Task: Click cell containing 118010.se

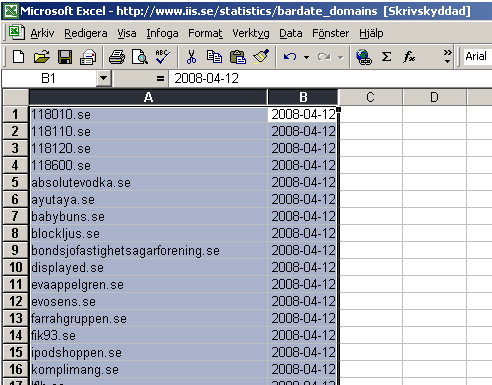Action: (x=148, y=114)
